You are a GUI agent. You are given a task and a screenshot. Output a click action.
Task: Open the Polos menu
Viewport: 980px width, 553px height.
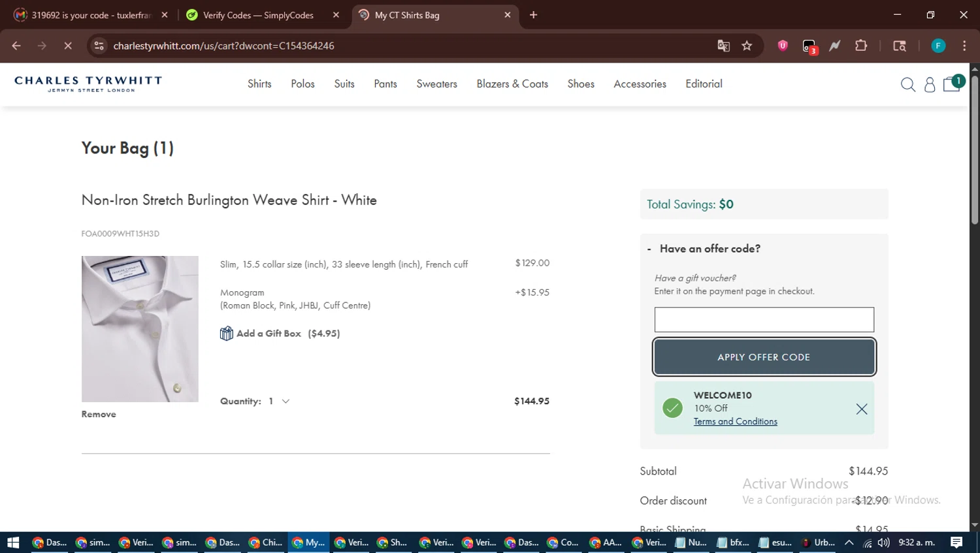coord(302,84)
